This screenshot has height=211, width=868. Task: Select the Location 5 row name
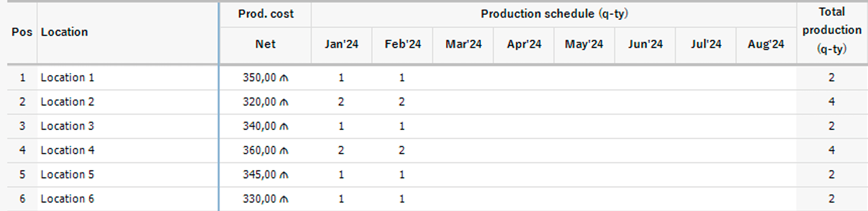[67, 175]
